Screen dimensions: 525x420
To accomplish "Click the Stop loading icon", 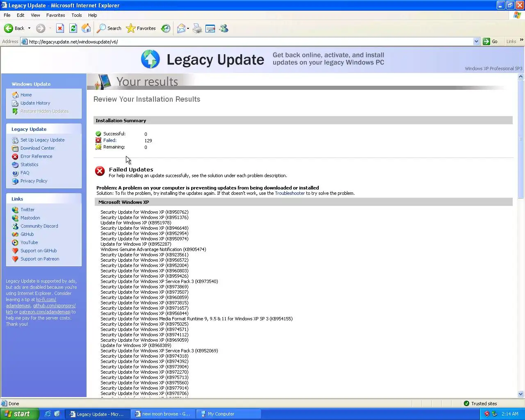I will [60, 28].
